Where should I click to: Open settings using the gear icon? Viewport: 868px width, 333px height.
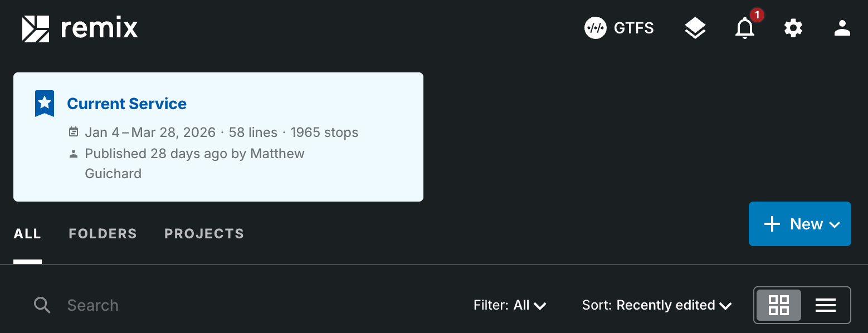pyautogui.click(x=793, y=28)
